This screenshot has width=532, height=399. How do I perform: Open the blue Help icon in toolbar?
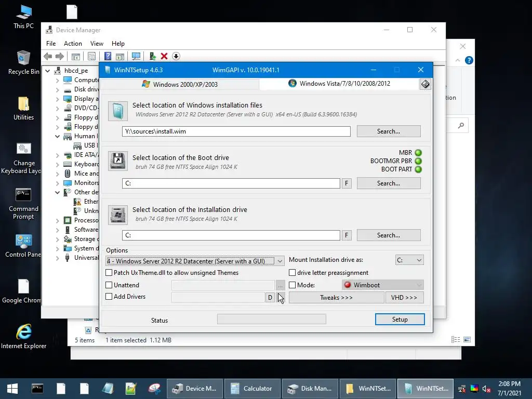(x=108, y=56)
